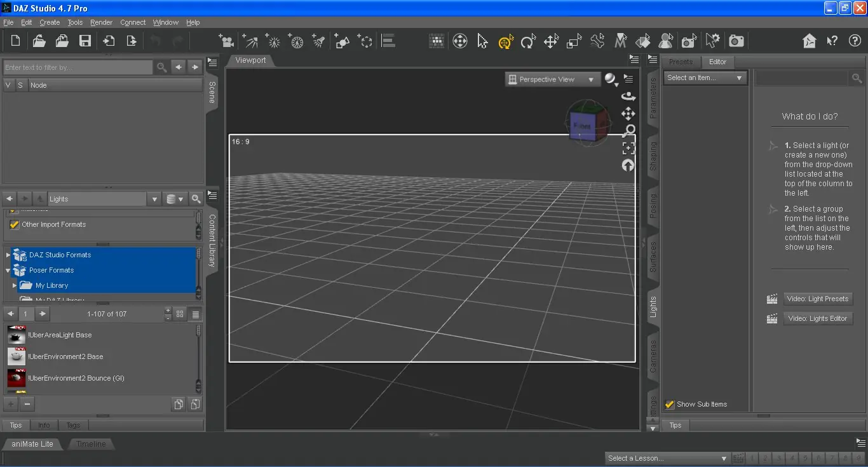Image resolution: width=868 pixels, height=467 pixels.
Task: Play the Video: Light Presets tutorial
Action: click(818, 299)
